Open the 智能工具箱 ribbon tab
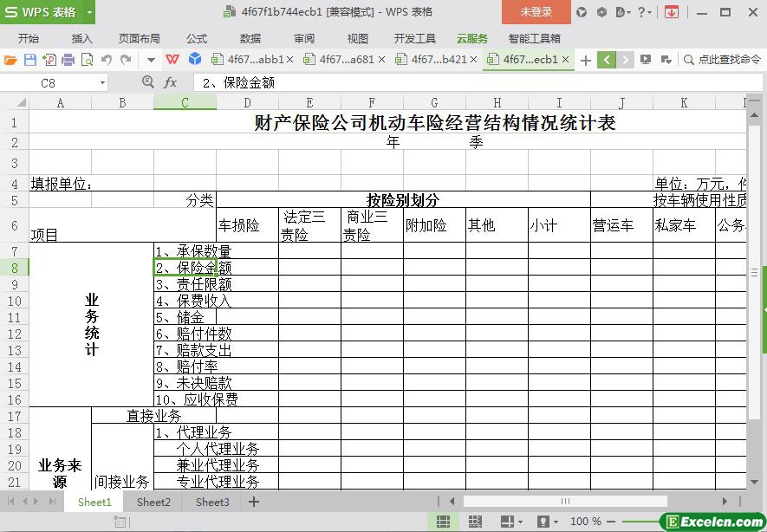 (534, 39)
